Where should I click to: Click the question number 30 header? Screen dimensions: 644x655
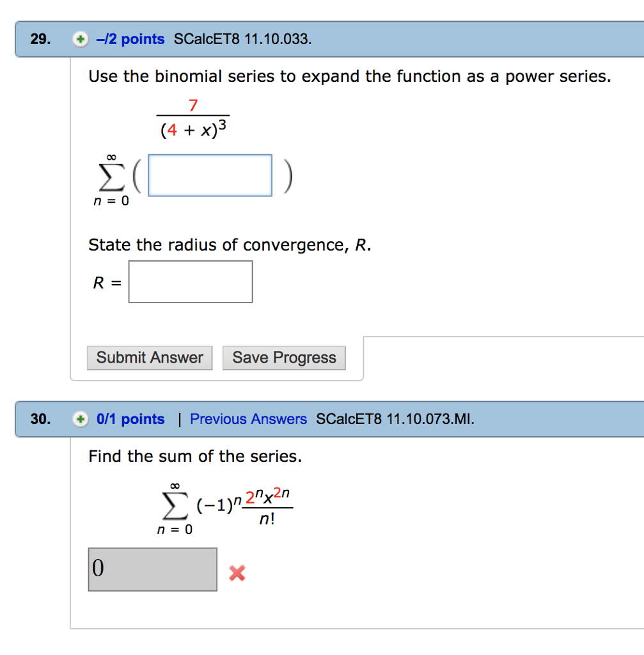click(38, 419)
